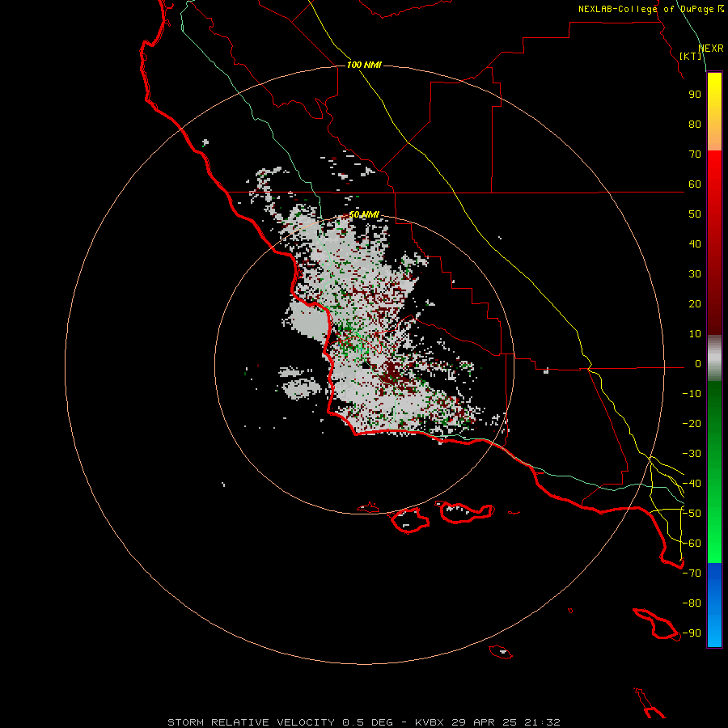The image size is (728, 728).
Task: Click the 70 value on velocity scale
Action: pos(695,154)
